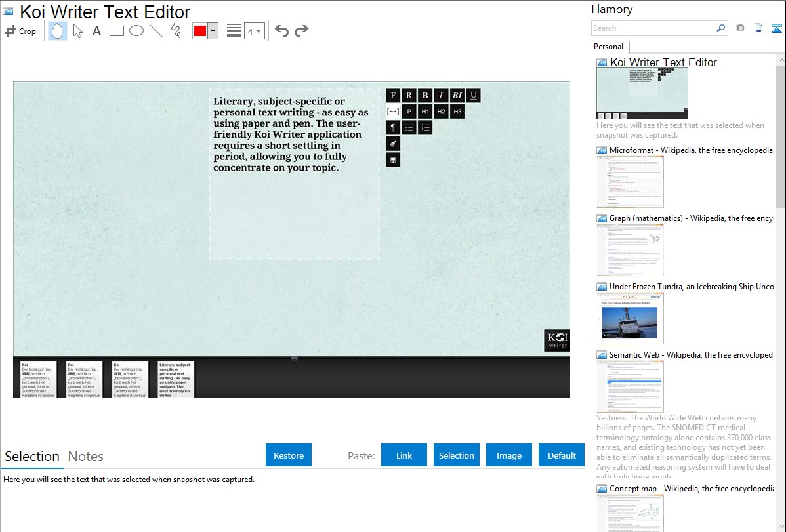The height and width of the screenshot is (532, 786).
Task: Click the save disk icon in Koi Writer
Action: click(393, 160)
